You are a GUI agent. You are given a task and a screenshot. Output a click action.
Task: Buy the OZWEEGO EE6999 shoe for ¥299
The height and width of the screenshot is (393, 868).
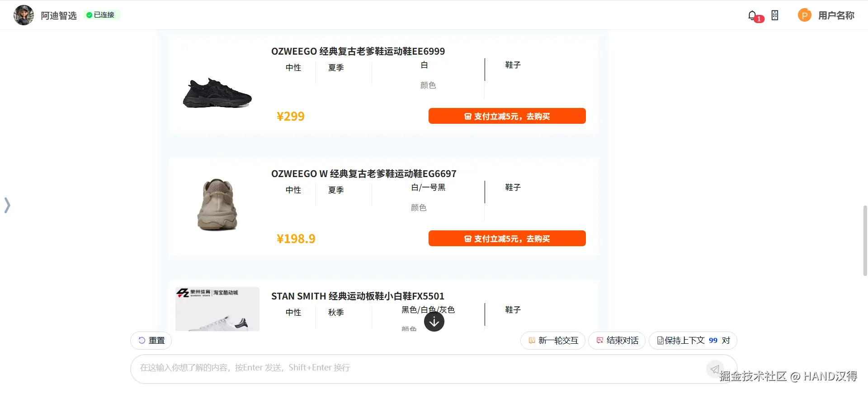[x=507, y=116]
